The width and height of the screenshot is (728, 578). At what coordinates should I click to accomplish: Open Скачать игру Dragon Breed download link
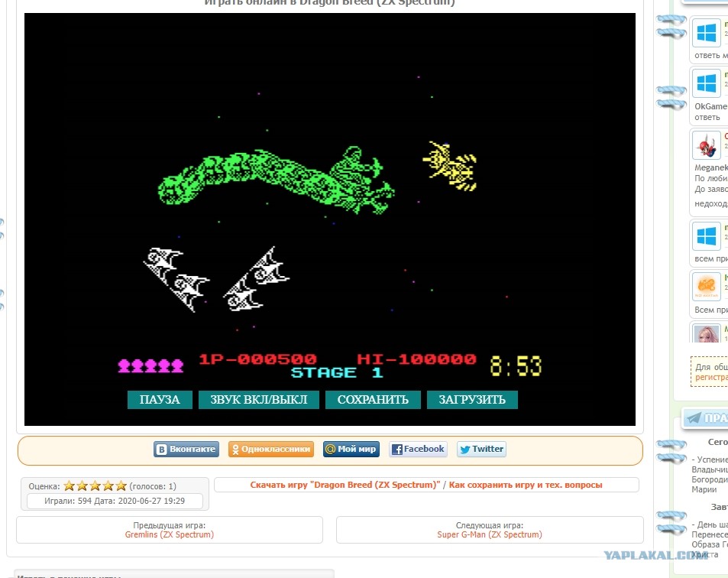pyautogui.click(x=345, y=485)
